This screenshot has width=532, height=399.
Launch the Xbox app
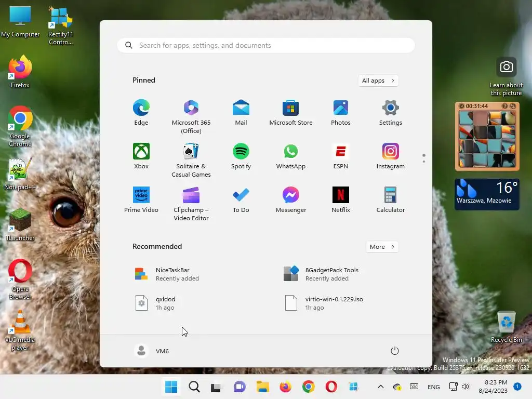pyautogui.click(x=141, y=156)
